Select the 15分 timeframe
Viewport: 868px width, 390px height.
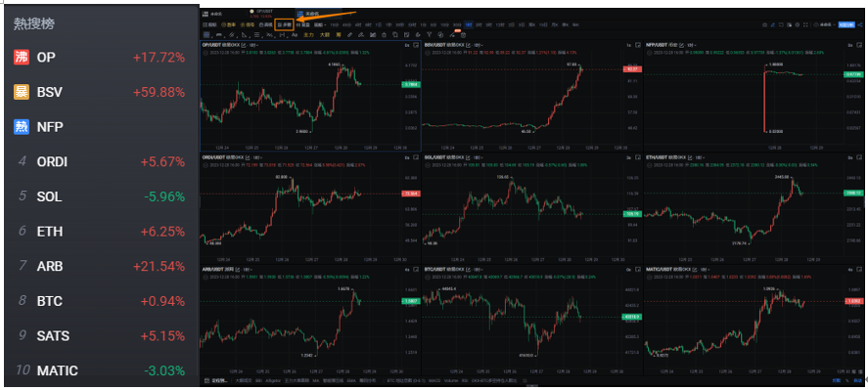[x=335, y=24]
